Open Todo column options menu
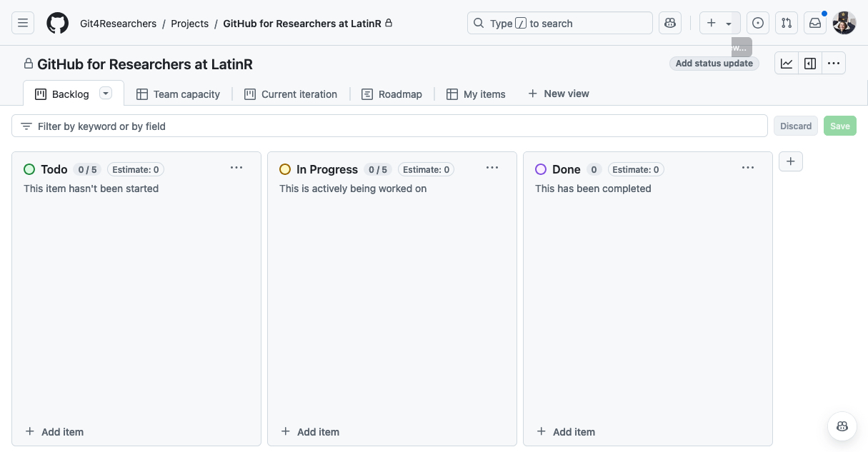Screen dimensions: 868x452 click(236, 169)
